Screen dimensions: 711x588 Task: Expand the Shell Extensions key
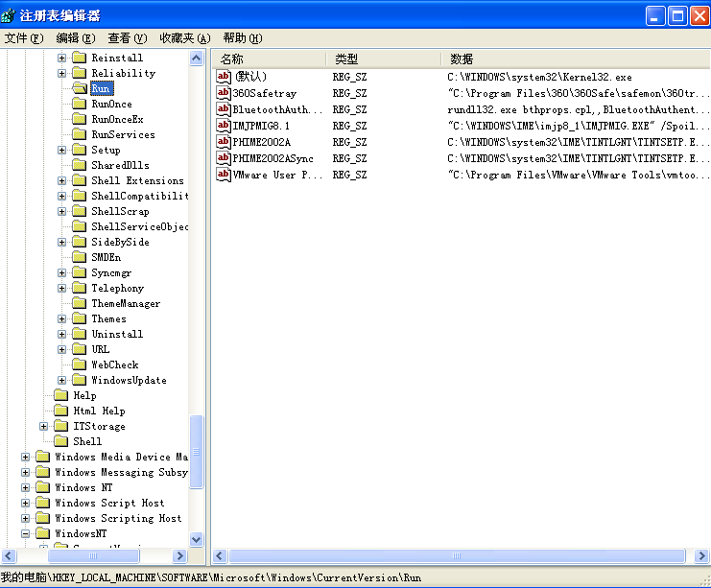62,181
